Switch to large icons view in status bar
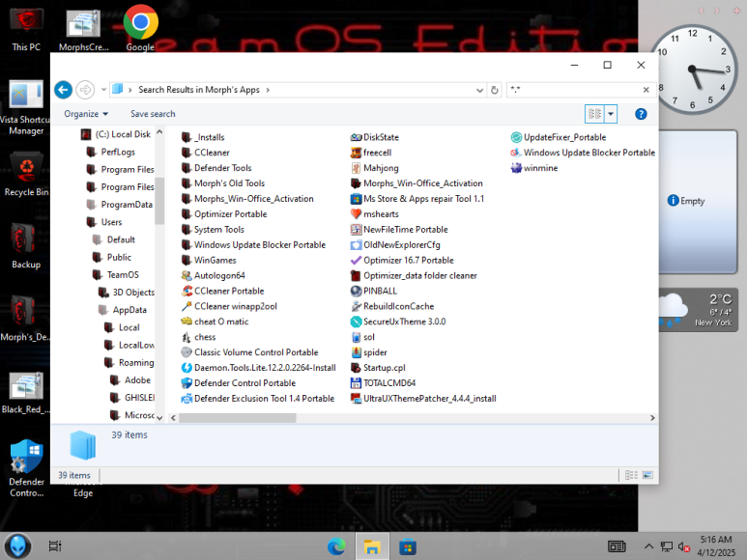 pyautogui.click(x=647, y=475)
